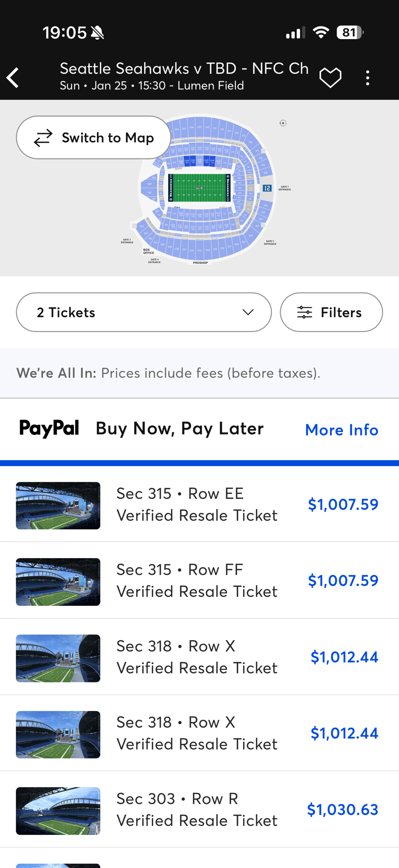Tap the back arrow icon

(13, 78)
